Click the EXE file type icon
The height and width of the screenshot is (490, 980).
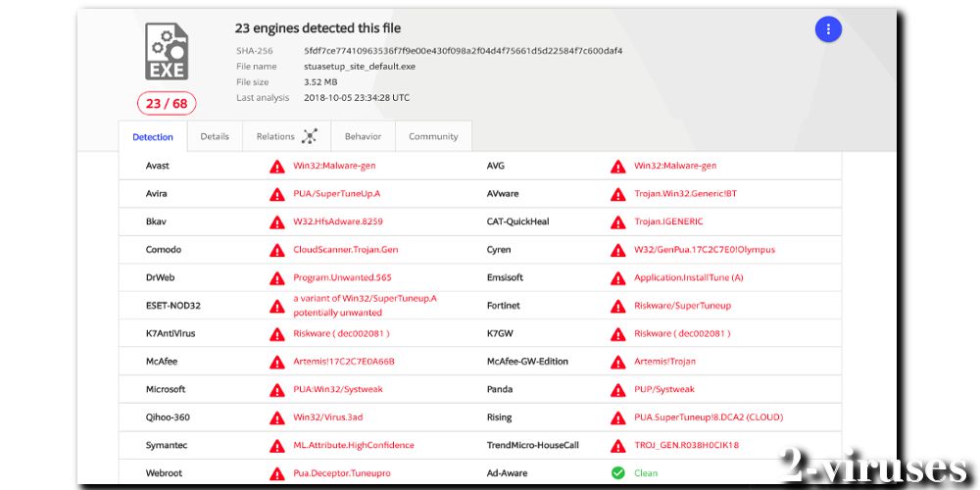point(167,51)
